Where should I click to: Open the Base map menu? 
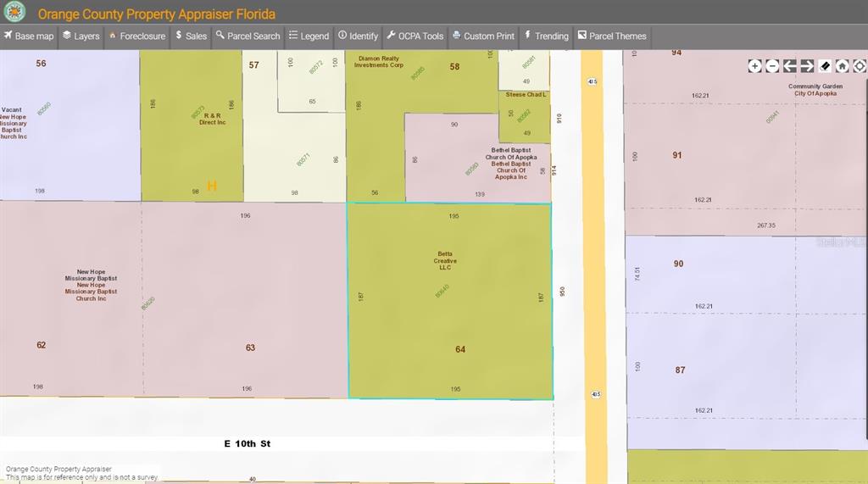click(28, 36)
